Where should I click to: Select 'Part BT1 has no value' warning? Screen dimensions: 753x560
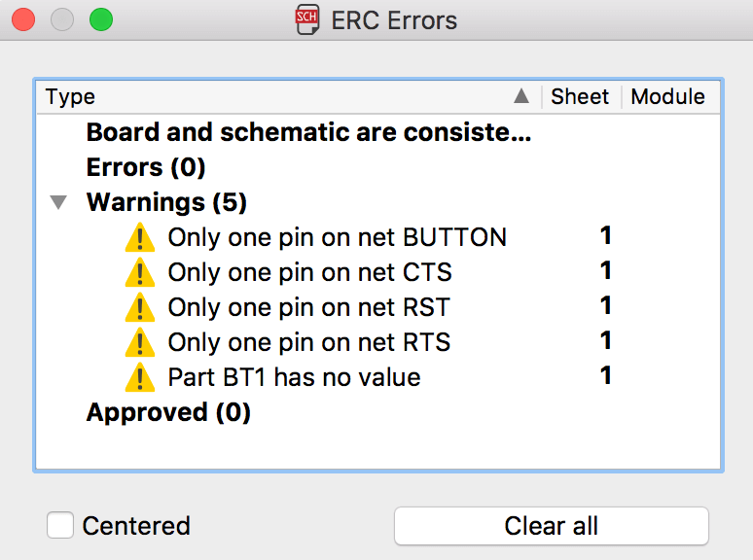(x=294, y=377)
